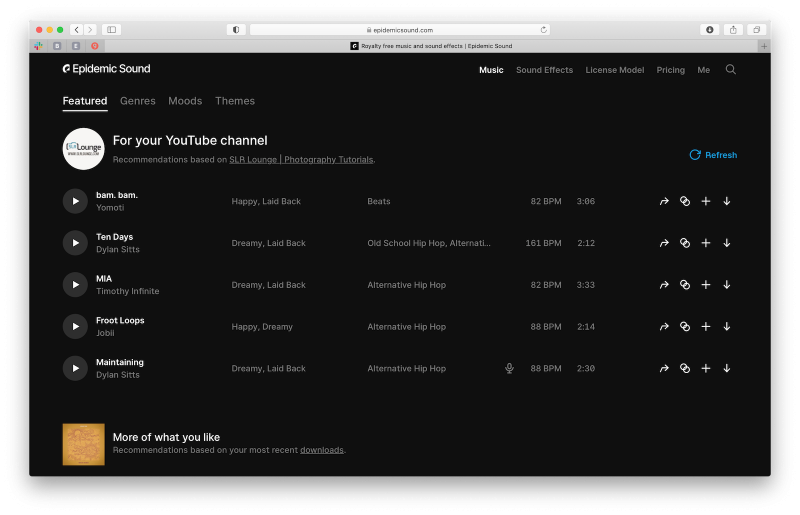Go forward in Safari history
Screen dimensions: 800x515
pos(90,30)
